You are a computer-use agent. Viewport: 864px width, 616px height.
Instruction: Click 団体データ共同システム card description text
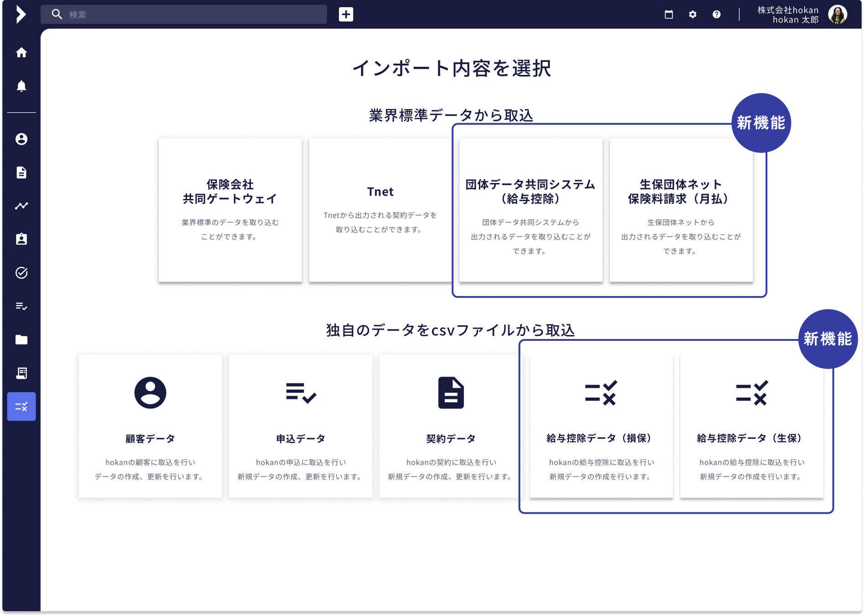click(x=531, y=236)
